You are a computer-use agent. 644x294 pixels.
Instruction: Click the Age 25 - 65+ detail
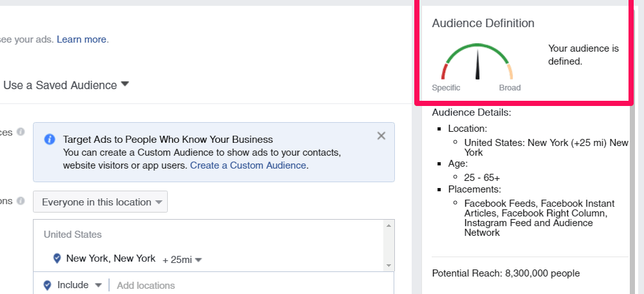coord(482,178)
